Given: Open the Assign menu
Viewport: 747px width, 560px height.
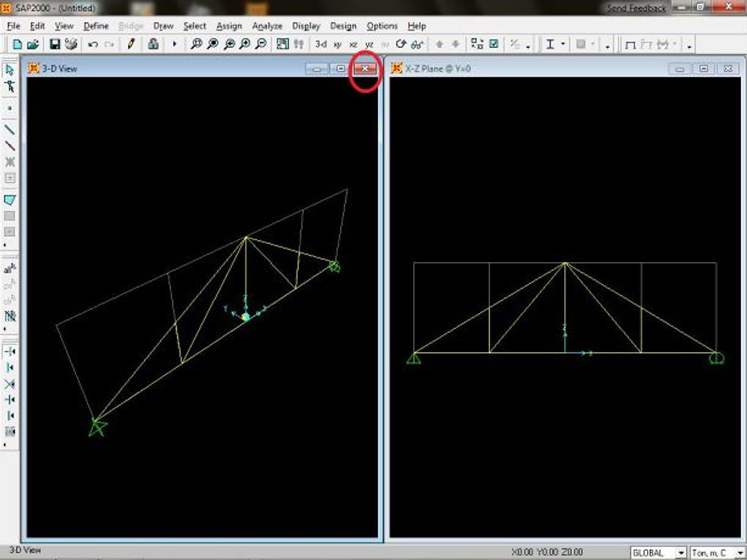Looking at the screenshot, I should 229,26.
